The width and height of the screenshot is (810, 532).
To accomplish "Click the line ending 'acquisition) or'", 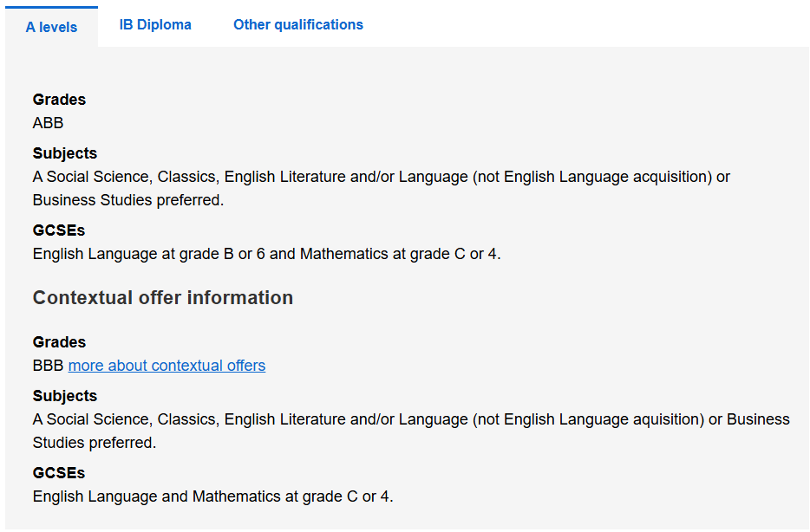I will (382, 177).
